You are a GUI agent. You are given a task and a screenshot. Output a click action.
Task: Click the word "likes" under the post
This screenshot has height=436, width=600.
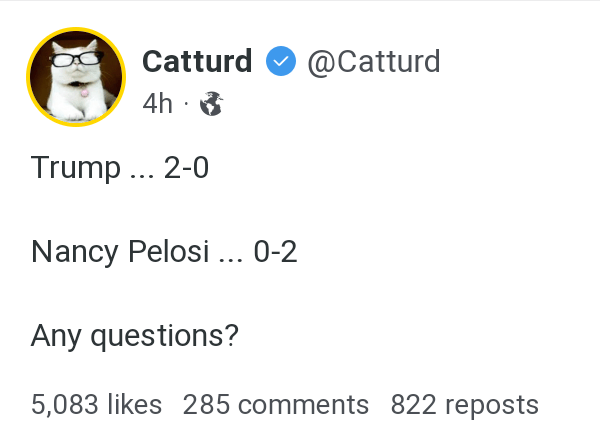click(134, 404)
